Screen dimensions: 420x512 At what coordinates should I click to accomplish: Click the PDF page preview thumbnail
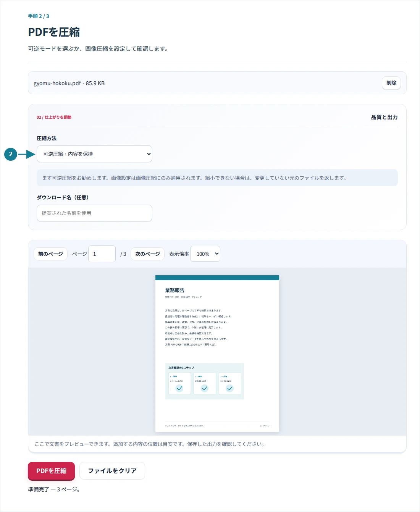[x=217, y=354]
